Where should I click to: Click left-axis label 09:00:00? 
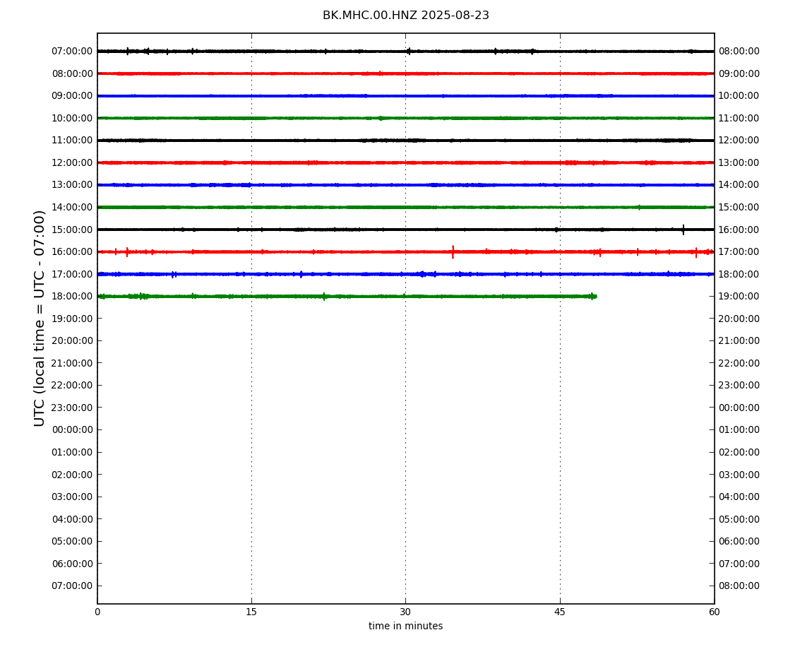click(72, 96)
